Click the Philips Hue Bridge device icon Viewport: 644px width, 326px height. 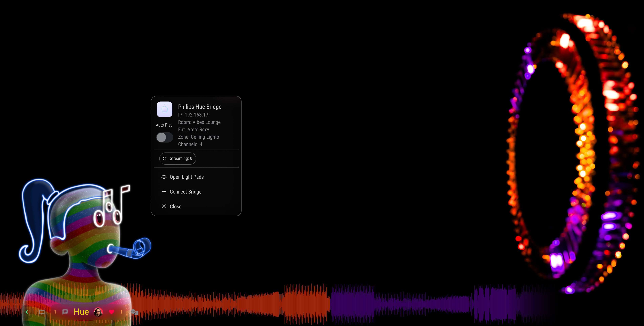click(164, 109)
